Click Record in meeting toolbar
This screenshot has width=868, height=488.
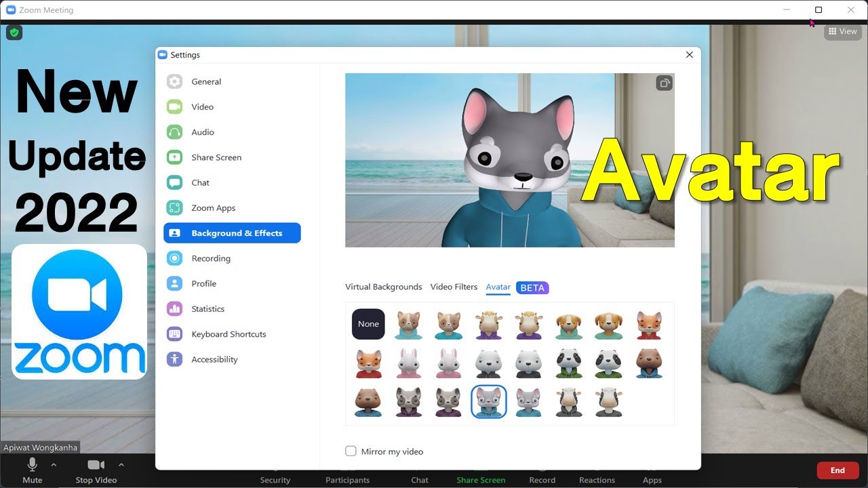(542, 479)
